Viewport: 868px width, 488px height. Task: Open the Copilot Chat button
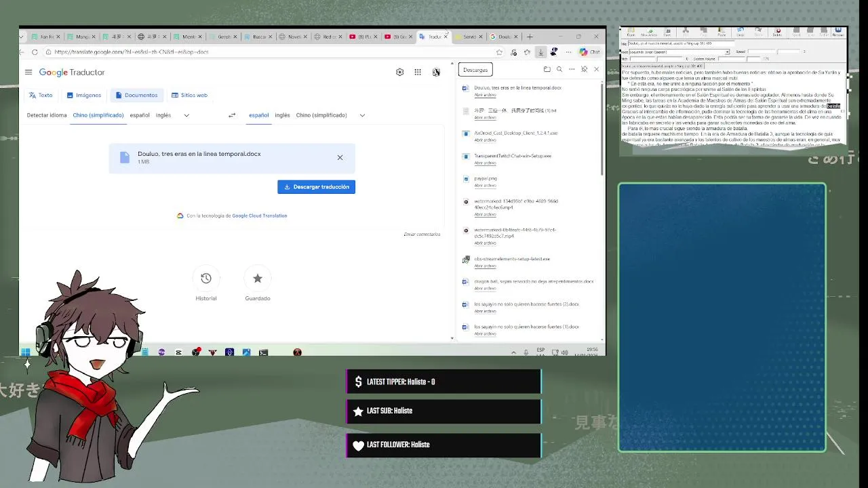pyautogui.click(x=589, y=52)
